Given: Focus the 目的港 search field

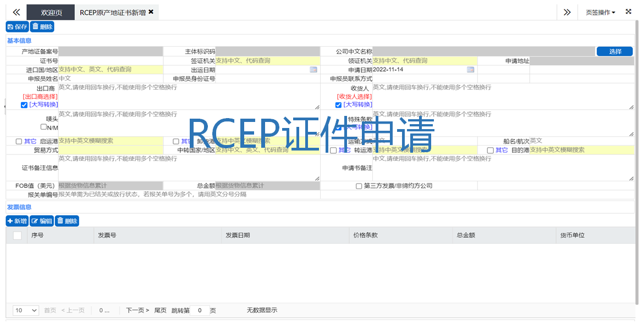Looking at the screenshot, I should (x=581, y=150).
